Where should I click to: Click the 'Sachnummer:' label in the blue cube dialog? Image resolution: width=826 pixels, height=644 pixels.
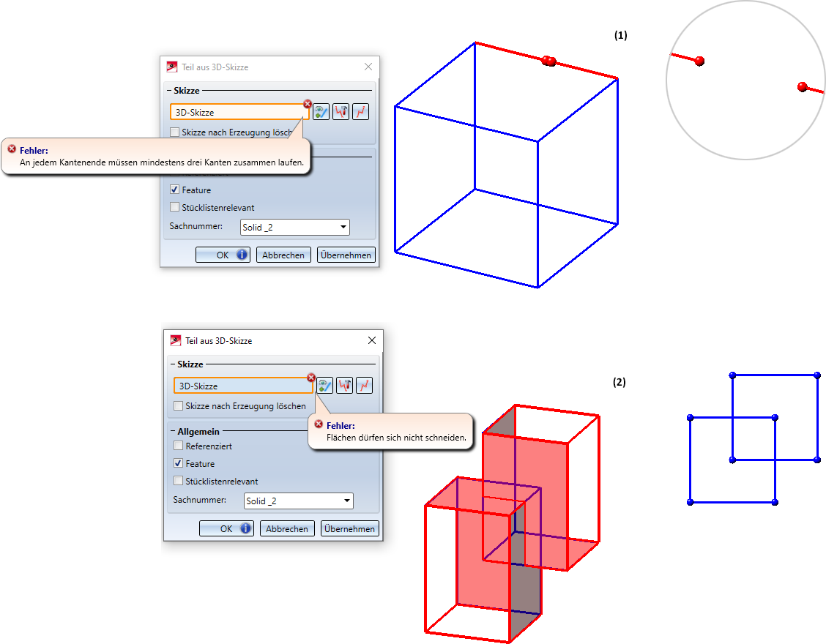pos(196,226)
